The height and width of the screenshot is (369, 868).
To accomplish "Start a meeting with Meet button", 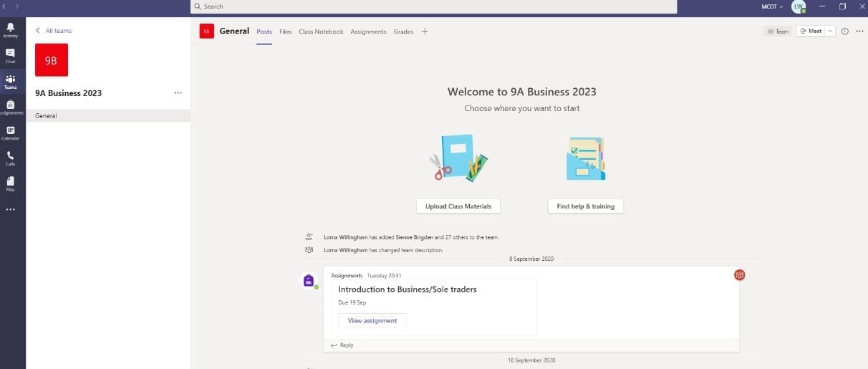I will (811, 32).
